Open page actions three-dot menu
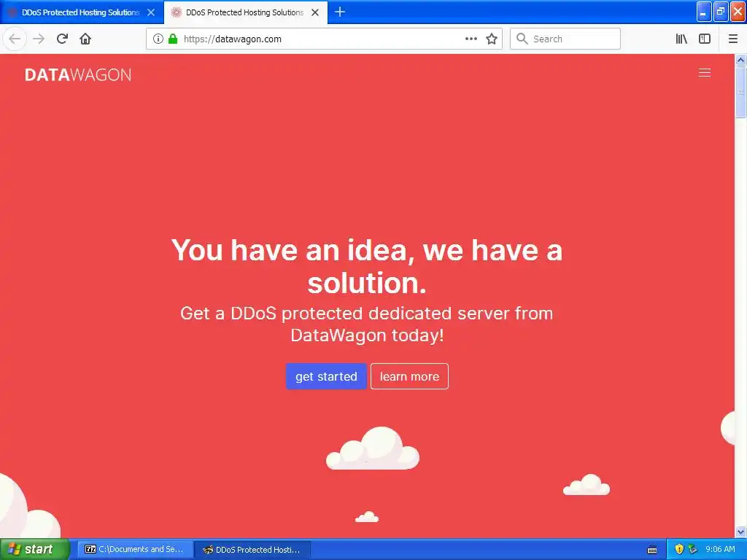This screenshot has height=560, width=747. point(471,39)
